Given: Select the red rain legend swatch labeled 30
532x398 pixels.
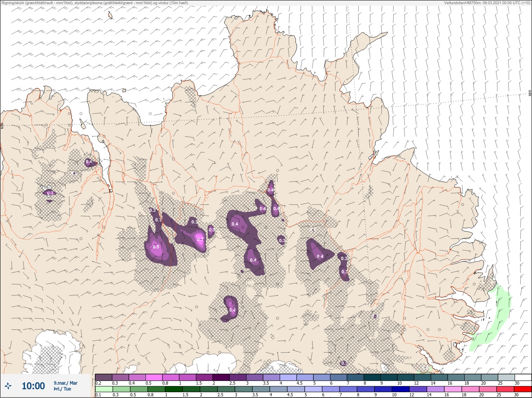Looking at the screenshot, I should (523, 389).
